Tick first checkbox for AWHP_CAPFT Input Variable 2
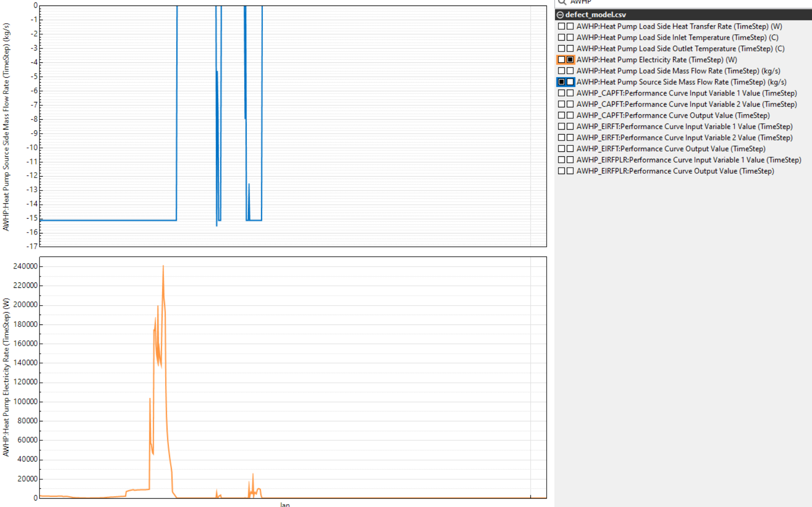Viewport: 812px width, 507px height. [561, 104]
